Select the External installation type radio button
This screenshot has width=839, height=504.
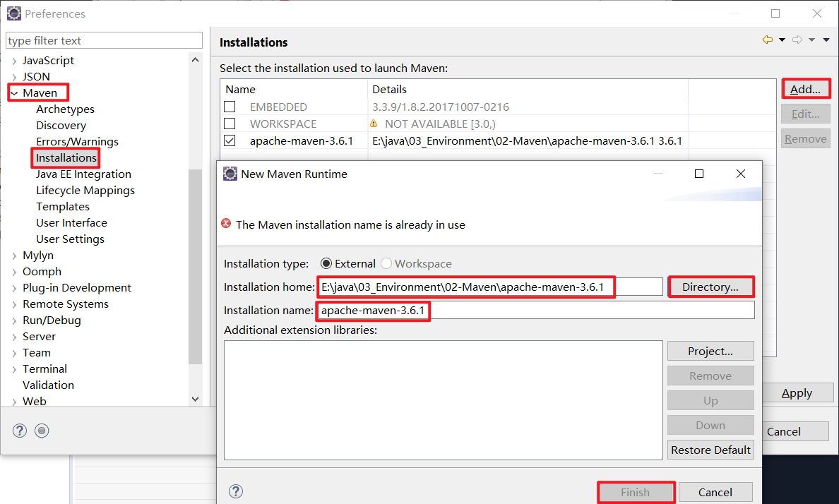coord(326,263)
